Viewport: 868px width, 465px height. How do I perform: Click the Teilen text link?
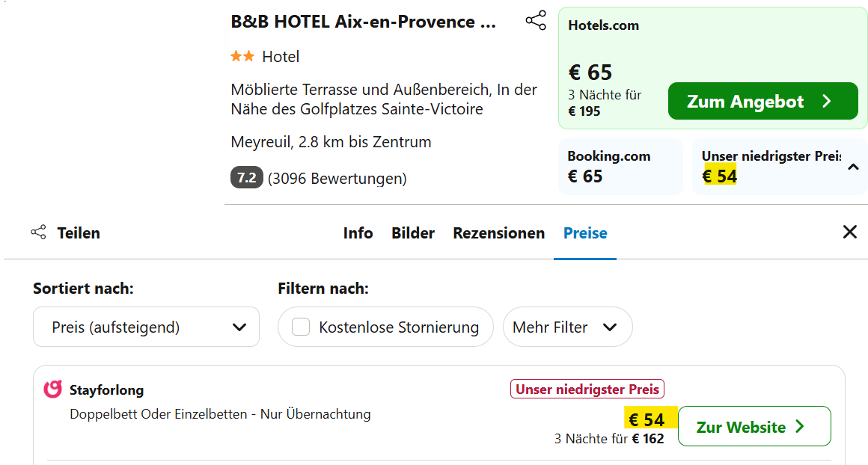click(x=79, y=232)
